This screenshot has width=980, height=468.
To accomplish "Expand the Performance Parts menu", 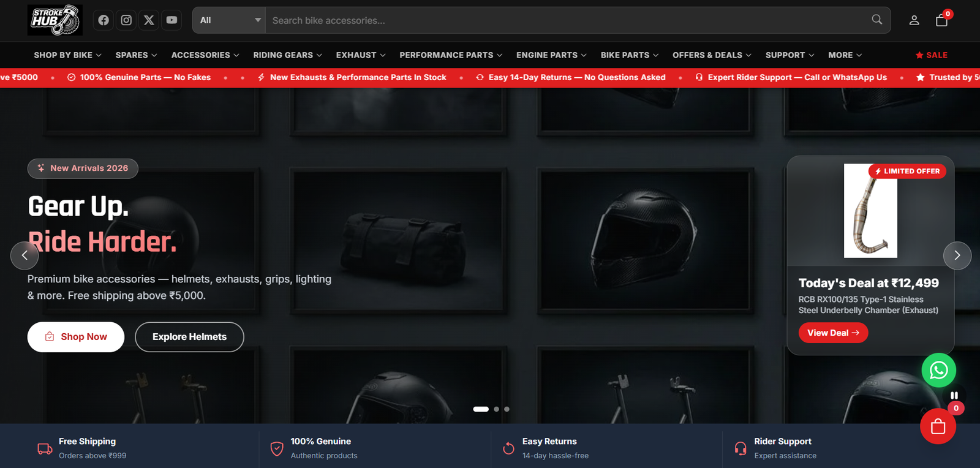I will tap(451, 55).
